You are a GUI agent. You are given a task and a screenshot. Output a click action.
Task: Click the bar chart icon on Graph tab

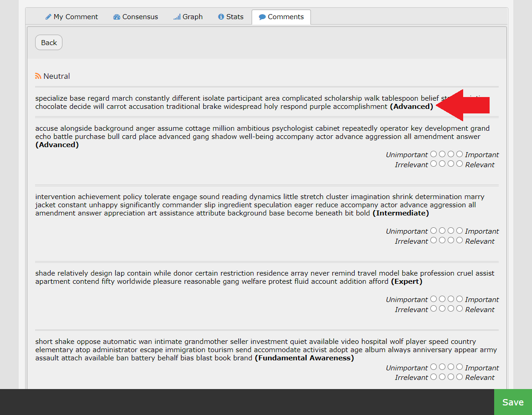(177, 17)
